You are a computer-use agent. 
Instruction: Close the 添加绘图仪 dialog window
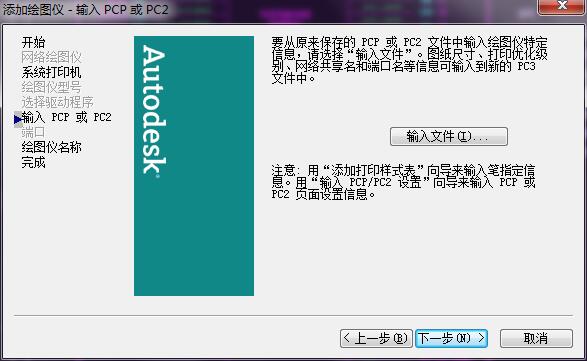[x=562, y=6]
